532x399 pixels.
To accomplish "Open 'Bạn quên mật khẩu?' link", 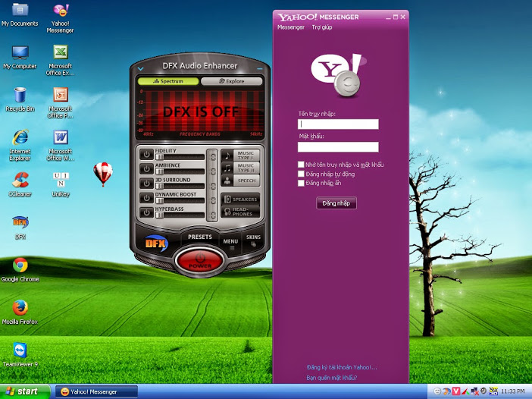I will click(331, 378).
